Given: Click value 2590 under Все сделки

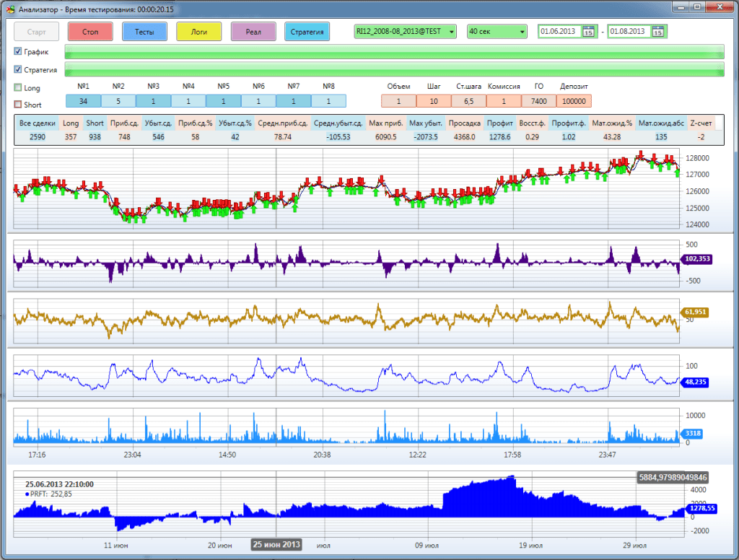Looking at the screenshot, I should 38,136.
